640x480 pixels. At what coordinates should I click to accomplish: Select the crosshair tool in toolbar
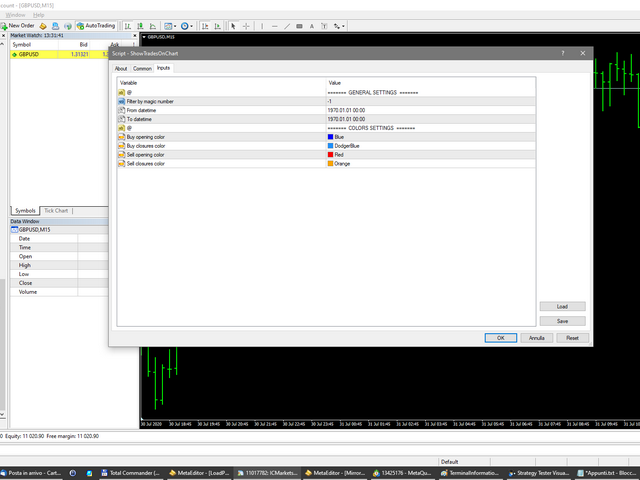245,26
